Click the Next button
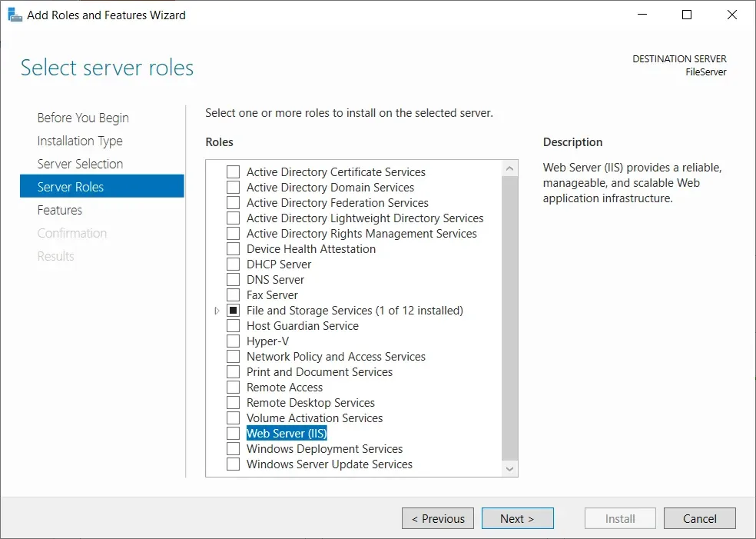The width and height of the screenshot is (756, 539). coord(517,518)
